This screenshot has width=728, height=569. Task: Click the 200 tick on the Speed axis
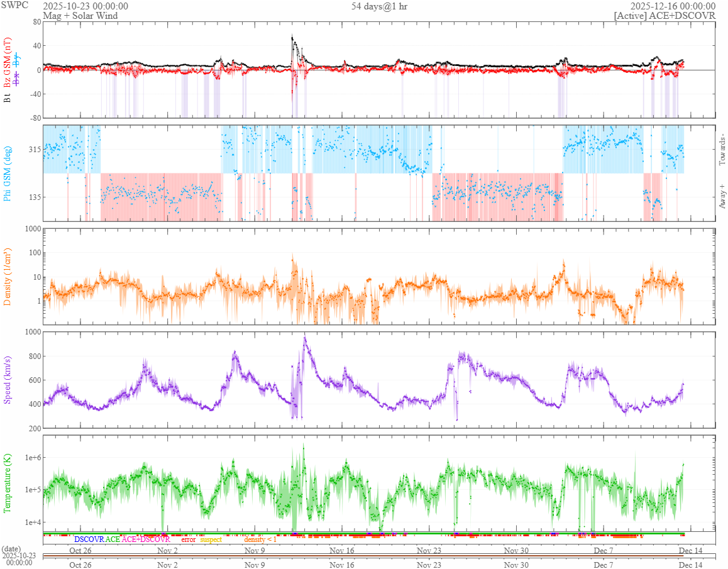pos(35,428)
